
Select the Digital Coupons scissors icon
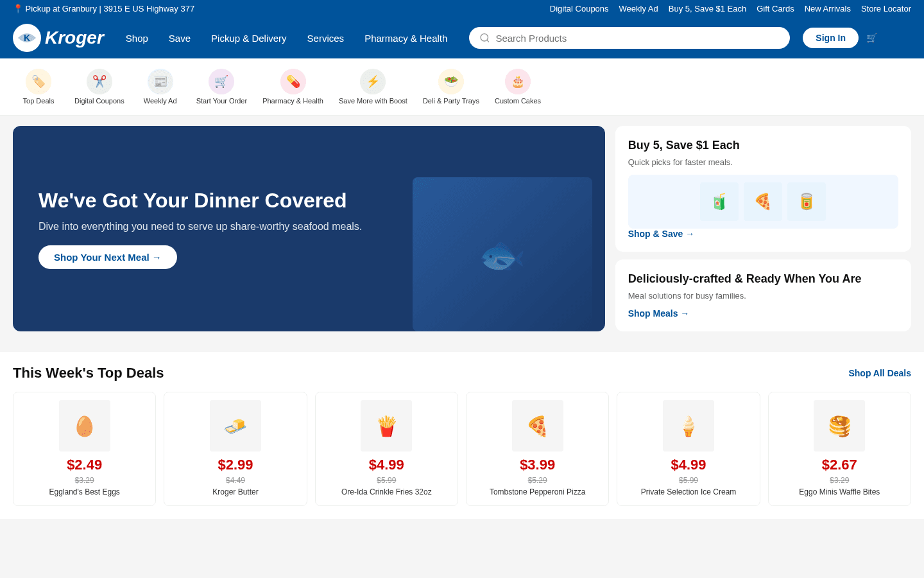(99, 82)
